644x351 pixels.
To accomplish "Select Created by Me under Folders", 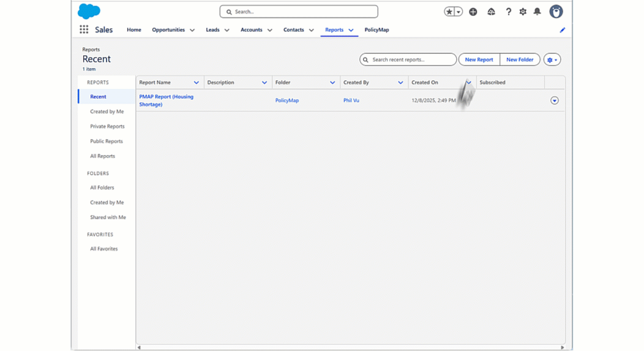I will click(x=107, y=202).
